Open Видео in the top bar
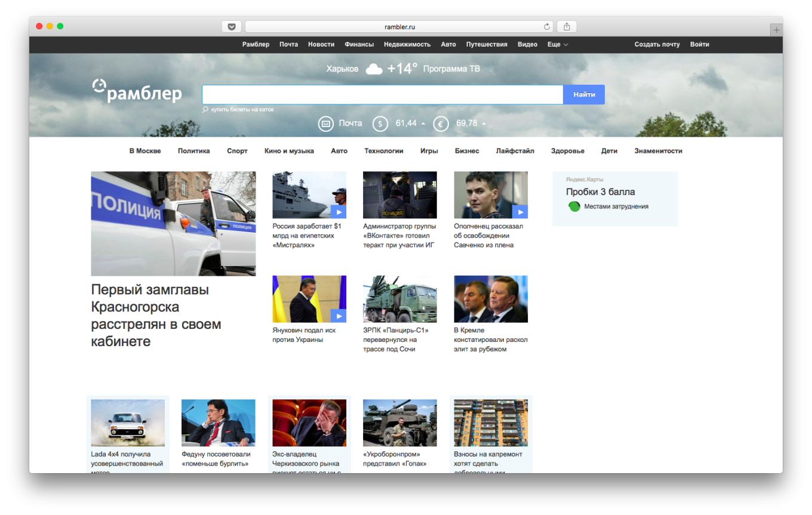Viewport: 812px width, 515px height. 527,45
